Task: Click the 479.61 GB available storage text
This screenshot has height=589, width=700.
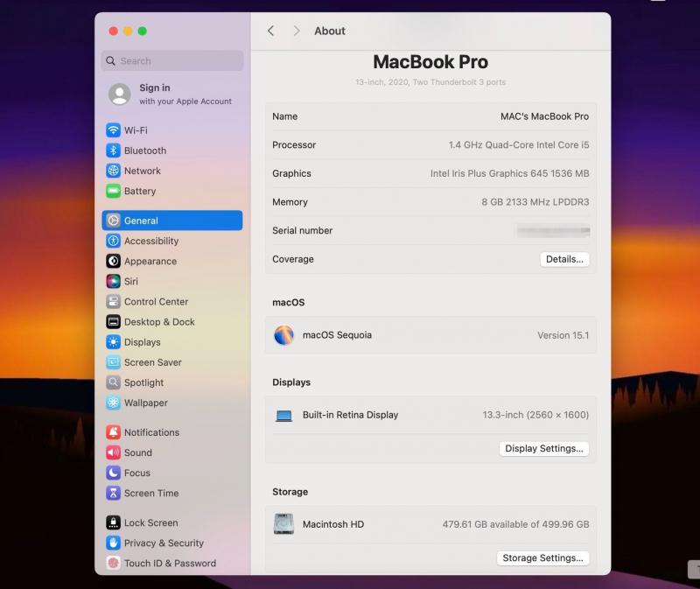Action: (x=515, y=524)
